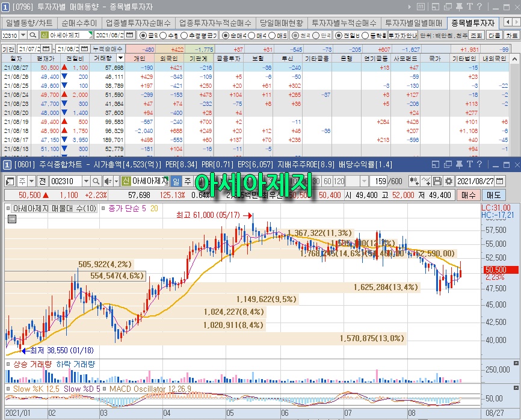Image resolution: width=521 pixels, height=420 pixels.
Task: Click the chart date calendar icon next to 2021/08/27
Action: coord(500,182)
